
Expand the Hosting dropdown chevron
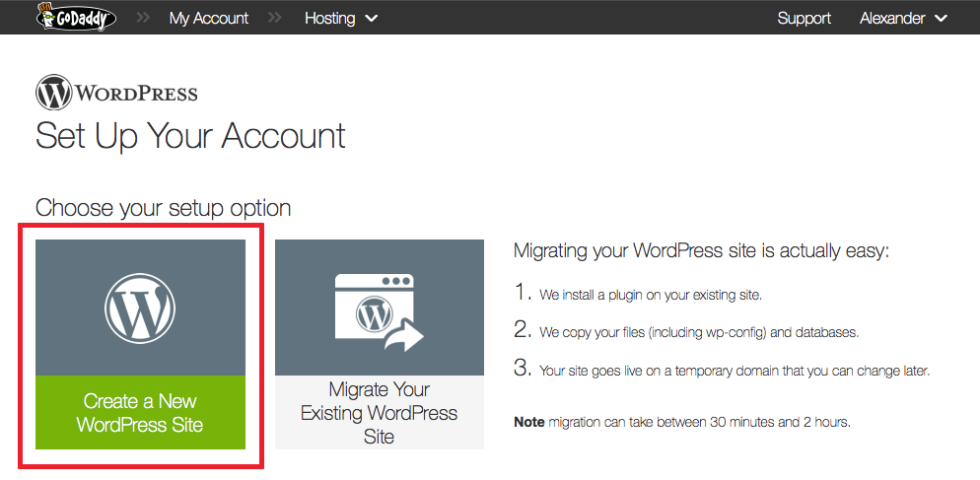tap(372, 19)
